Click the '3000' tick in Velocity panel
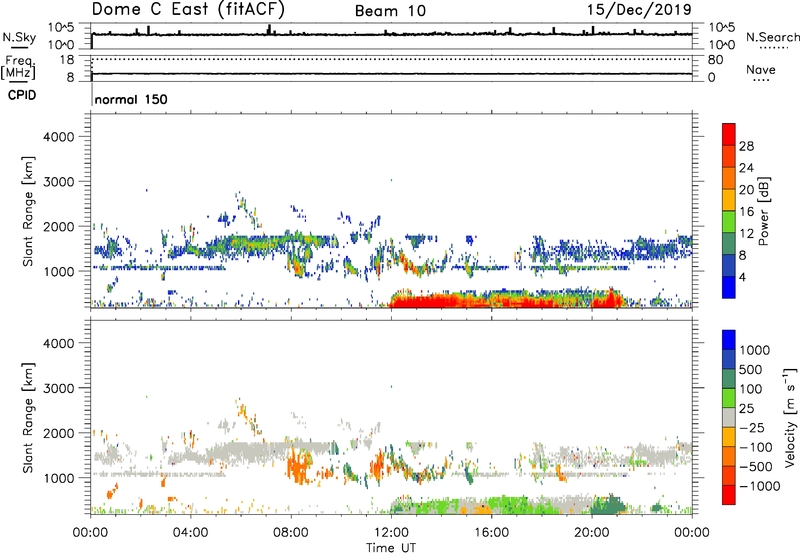 (x=58, y=388)
